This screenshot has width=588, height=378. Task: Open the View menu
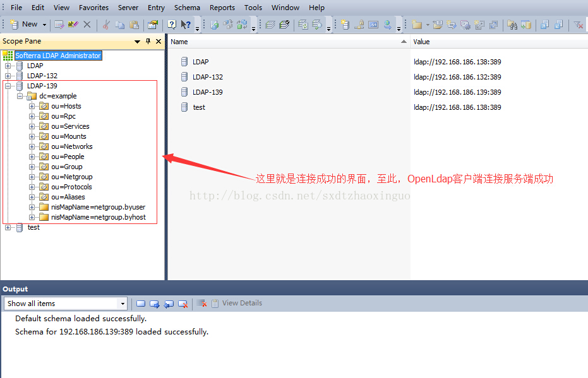coord(61,8)
